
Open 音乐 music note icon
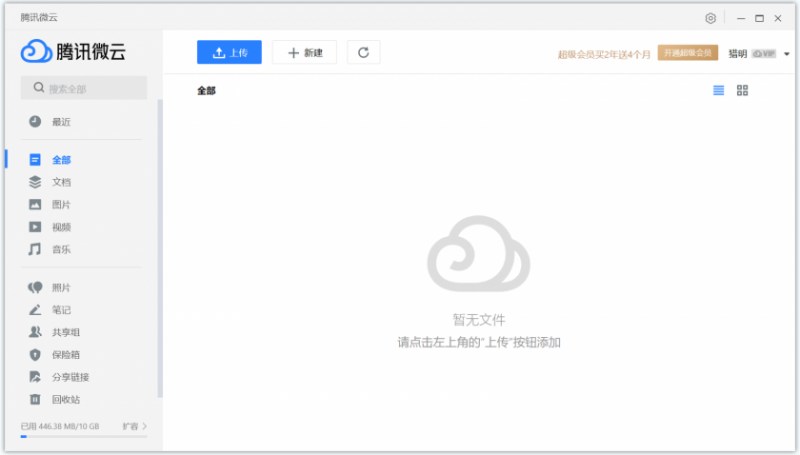35,249
